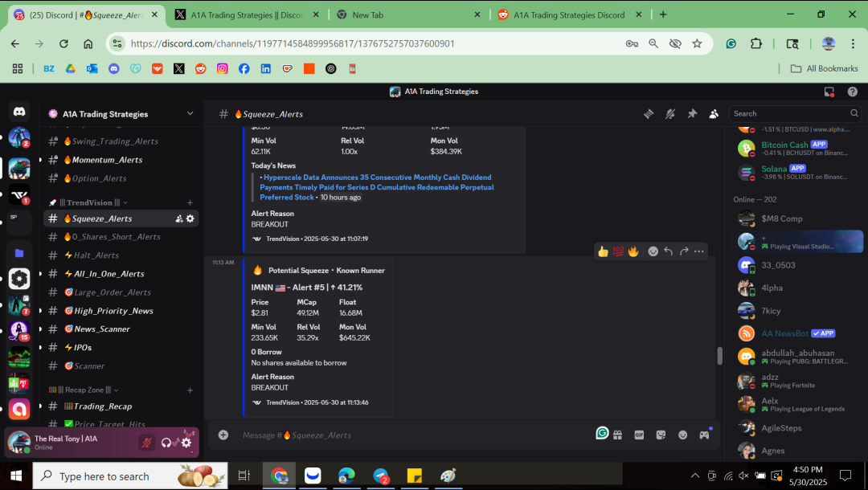This screenshot has height=490, width=868.
Task: Expand threads arrow beside IPOs channel
Action: 40,347
